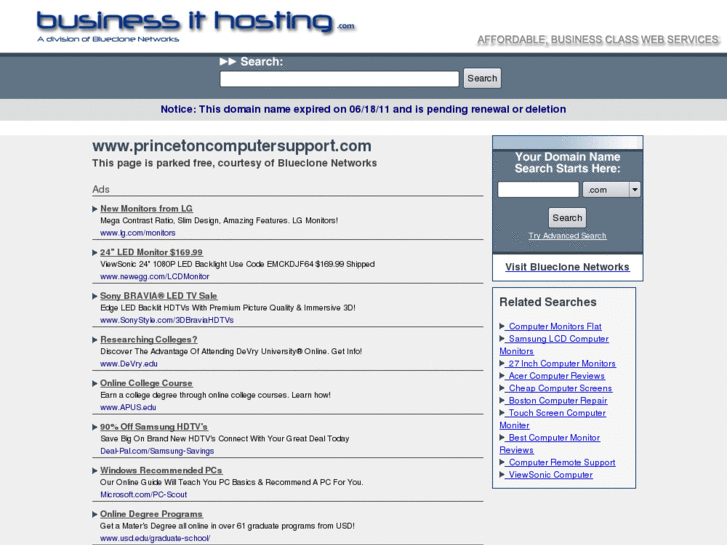Click the www.princetoncomputersupport.com heading text
Screen dimensions: 727x545
[232, 146]
